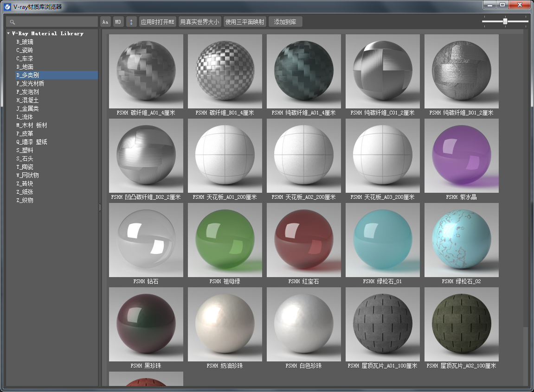Select the P_皮革 category

click(x=25, y=133)
